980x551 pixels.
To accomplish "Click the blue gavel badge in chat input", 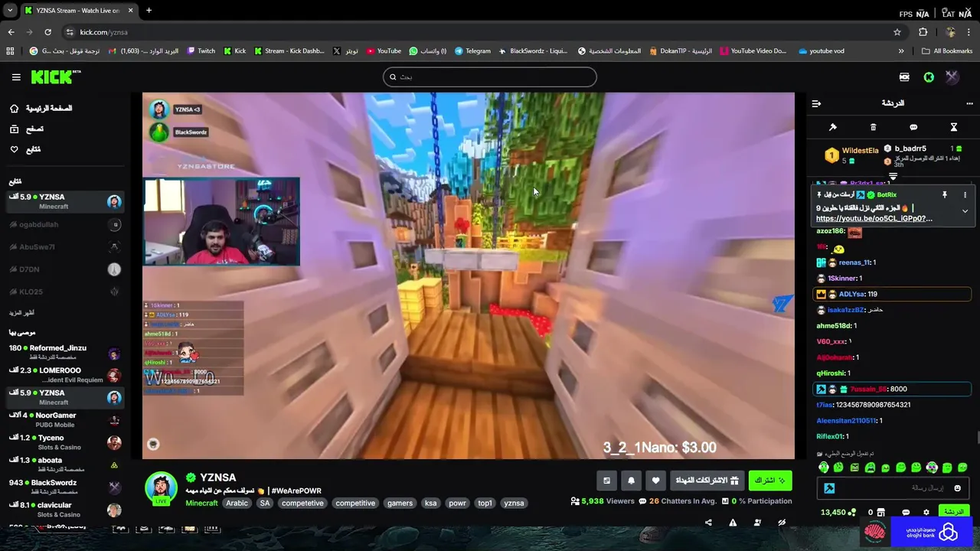I will (x=829, y=488).
